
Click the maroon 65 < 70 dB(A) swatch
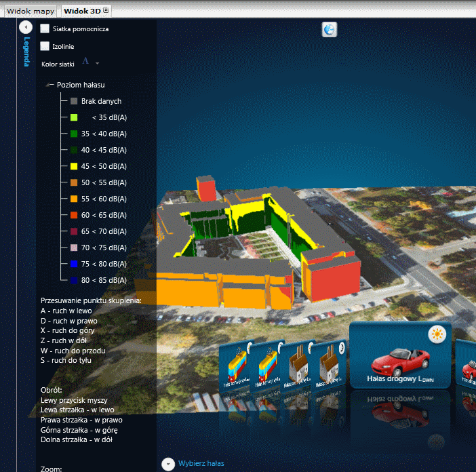coord(74,231)
